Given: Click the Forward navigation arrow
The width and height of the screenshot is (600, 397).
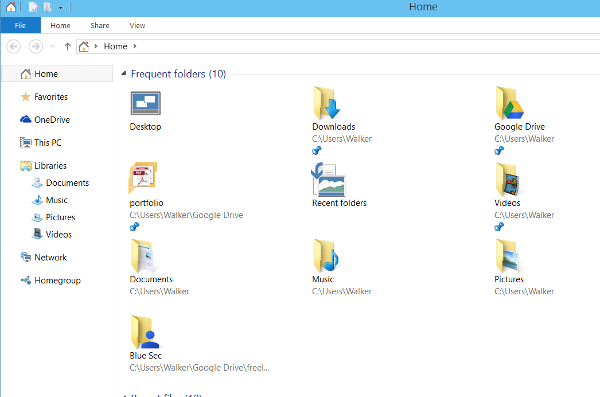Looking at the screenshot, I should click(36, 47).
